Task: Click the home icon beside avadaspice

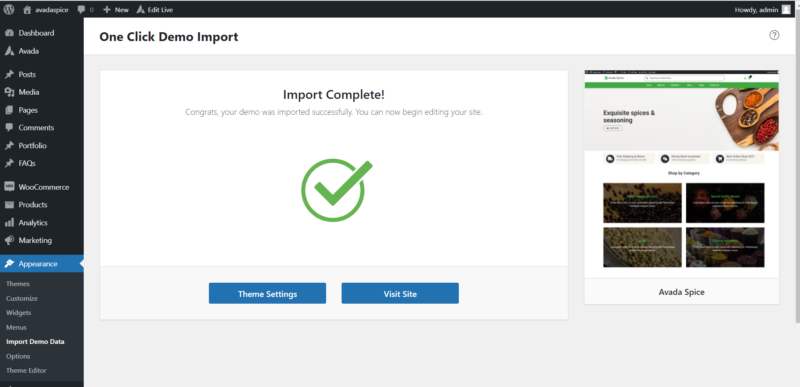Action: click(27, 10)
